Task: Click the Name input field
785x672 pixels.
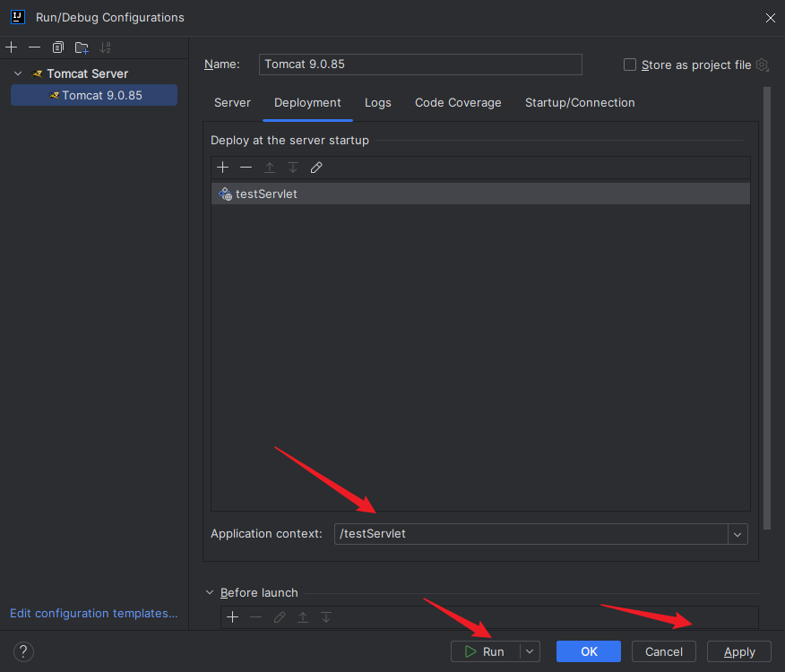Action: click(420, 65)
